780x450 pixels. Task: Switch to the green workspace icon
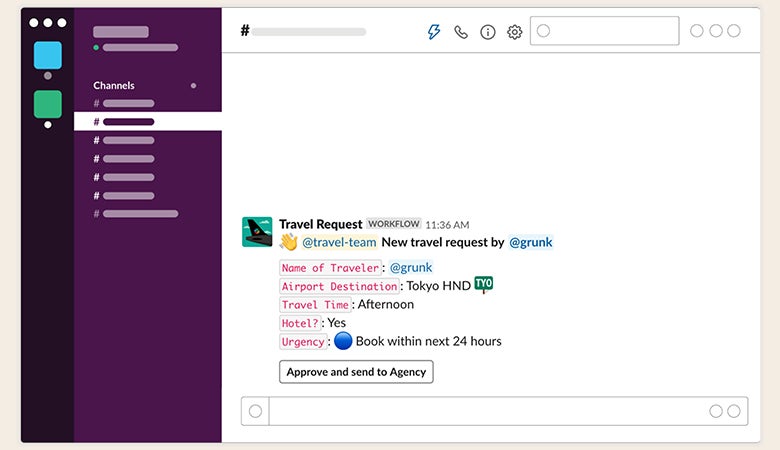pos(48,104)
